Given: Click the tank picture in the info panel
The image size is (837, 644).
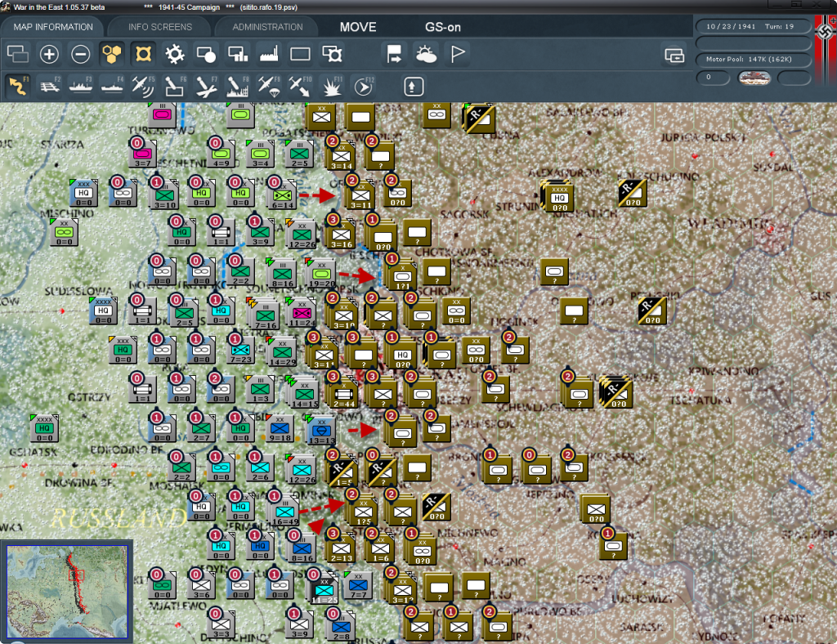Looking at the screenshot, I should 754,78.
